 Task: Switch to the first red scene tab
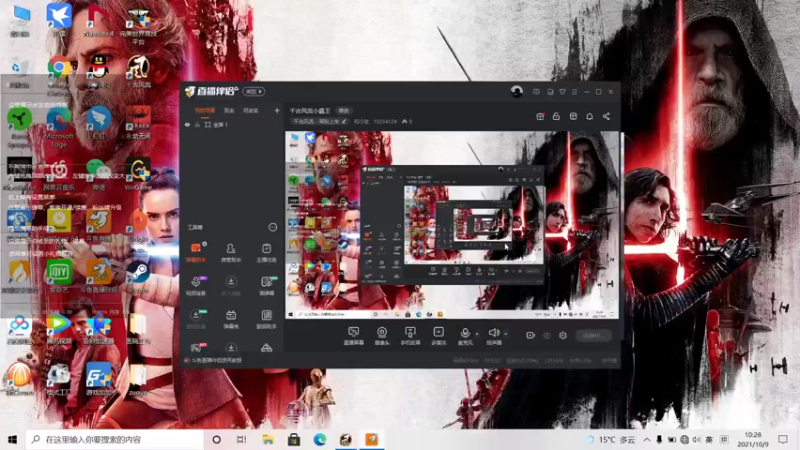(x=205, y=110)
